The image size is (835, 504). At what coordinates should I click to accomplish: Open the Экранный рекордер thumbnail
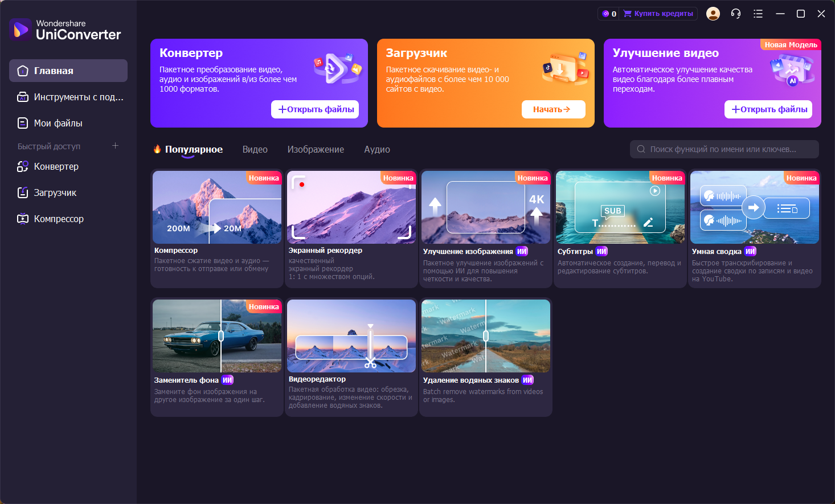pyautogui.click(x=351, y=207)
